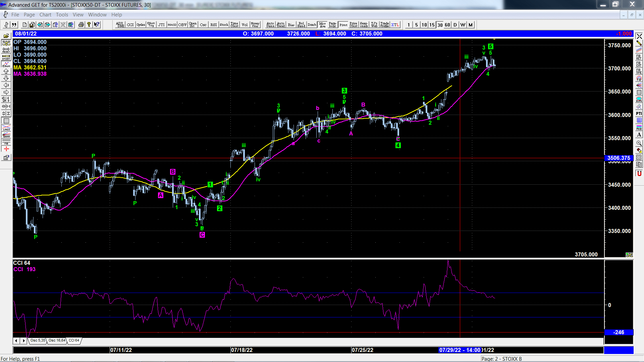Enable the Auto Gann study
The height and width of the screenshot is (362, 644).
click(x=270, y=25)
